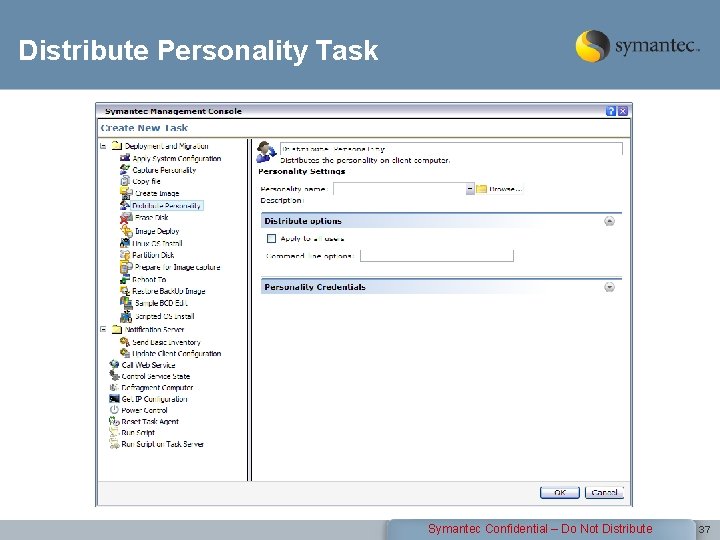
Task: Click the Sample BCD Edit icon
Action: click(x=126, y=303)
